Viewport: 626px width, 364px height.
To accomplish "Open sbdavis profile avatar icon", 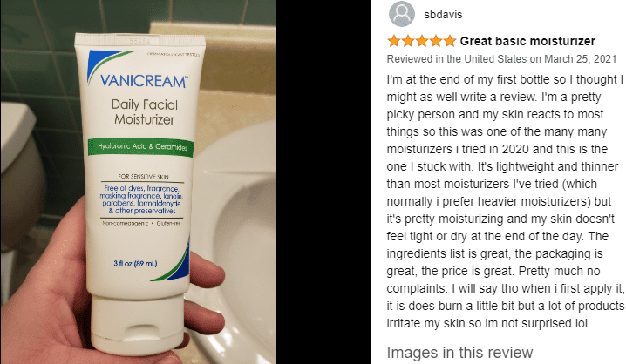I will [x=402, y=14].
